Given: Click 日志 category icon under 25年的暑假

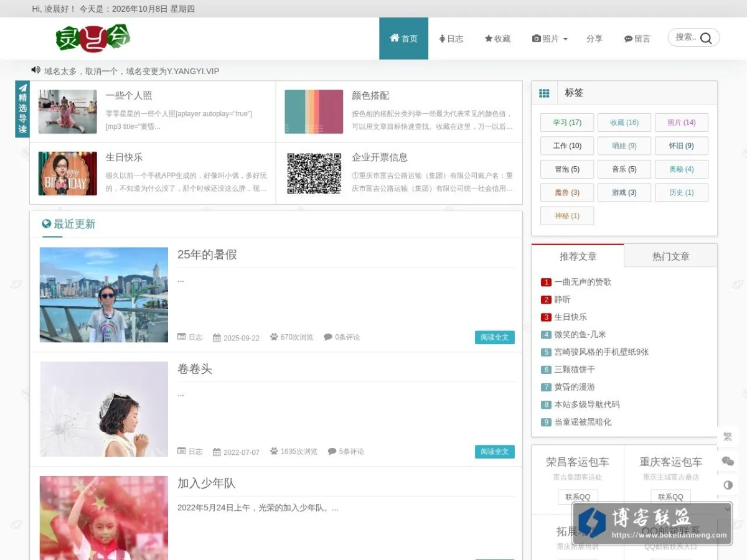Looking at the screenshot, I should 182,337.
